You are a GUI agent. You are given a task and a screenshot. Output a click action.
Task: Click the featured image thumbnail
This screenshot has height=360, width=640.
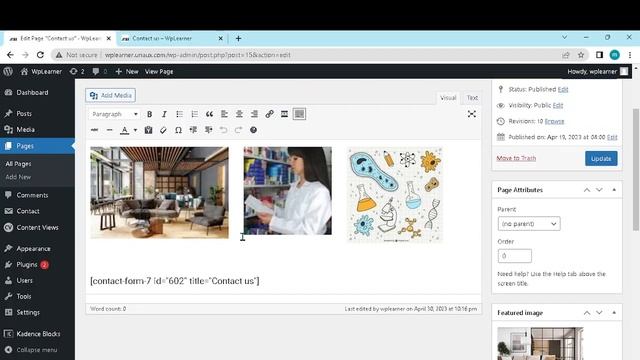tap(540, 343)
